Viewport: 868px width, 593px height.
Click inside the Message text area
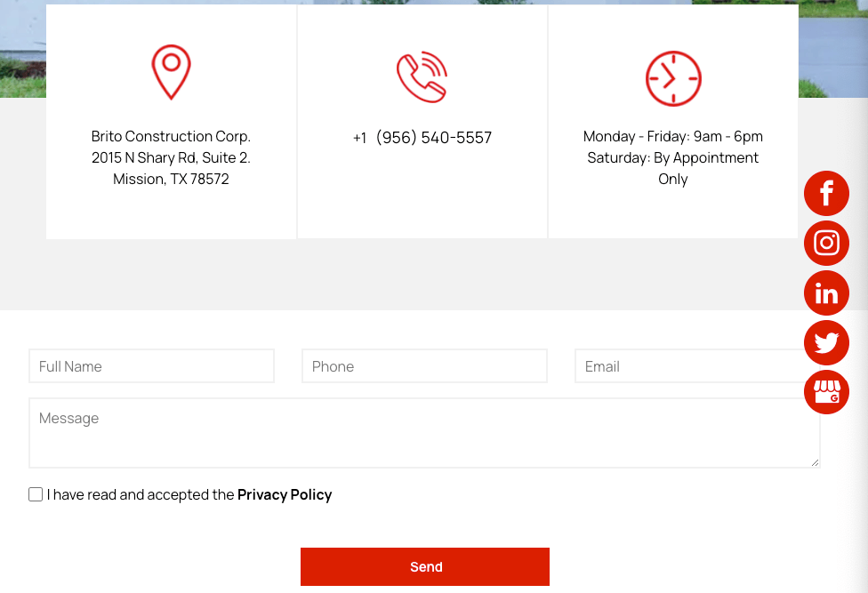coord(424,433)
